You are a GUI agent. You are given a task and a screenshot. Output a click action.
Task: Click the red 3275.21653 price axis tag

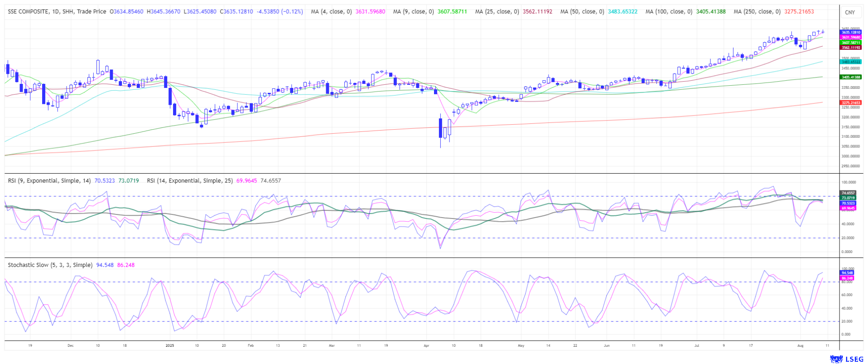pyautogui.click(x=850, y=103)
